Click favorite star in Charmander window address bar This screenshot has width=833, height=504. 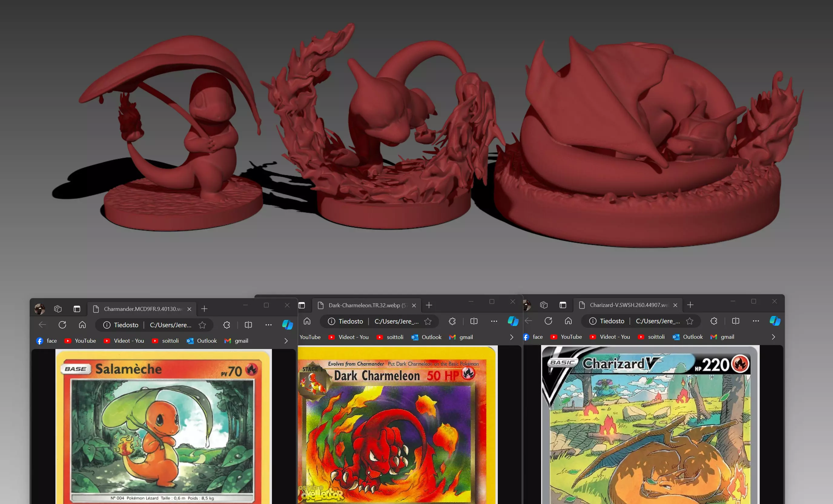coord(202,325)
